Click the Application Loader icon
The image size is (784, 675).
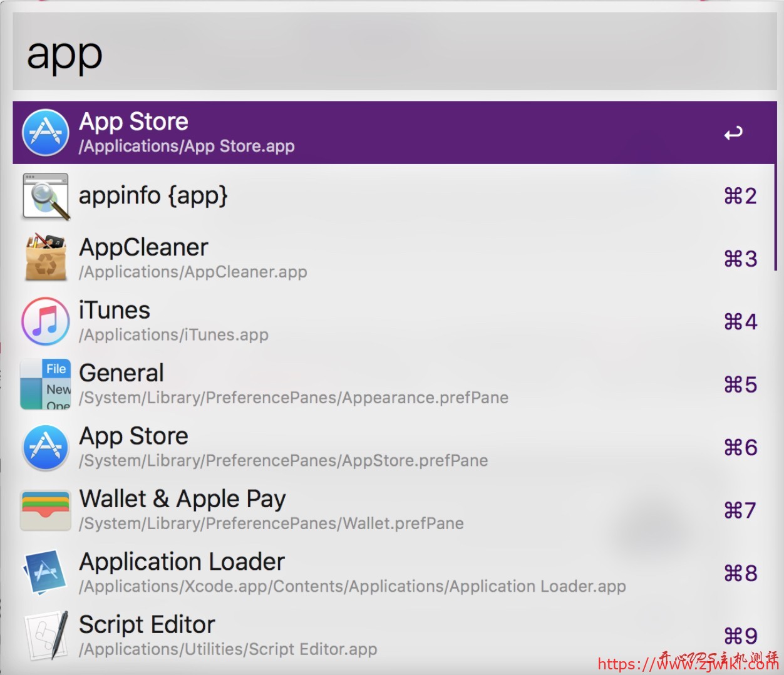46,573
